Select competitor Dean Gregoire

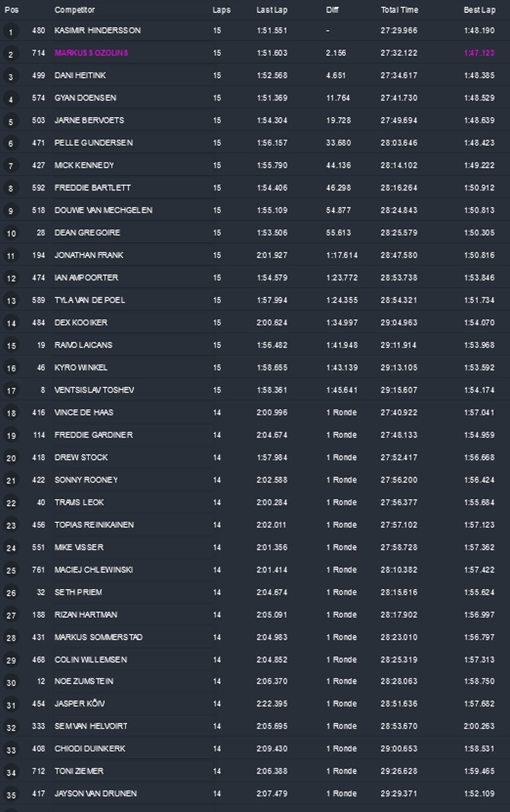point(87,233)
